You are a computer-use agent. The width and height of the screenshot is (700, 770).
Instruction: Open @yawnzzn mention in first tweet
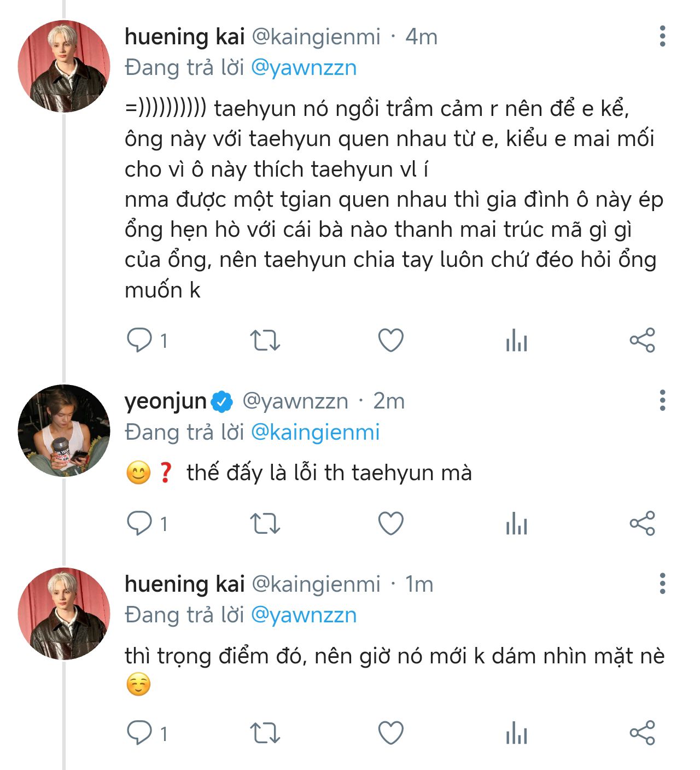click(304, 68)
